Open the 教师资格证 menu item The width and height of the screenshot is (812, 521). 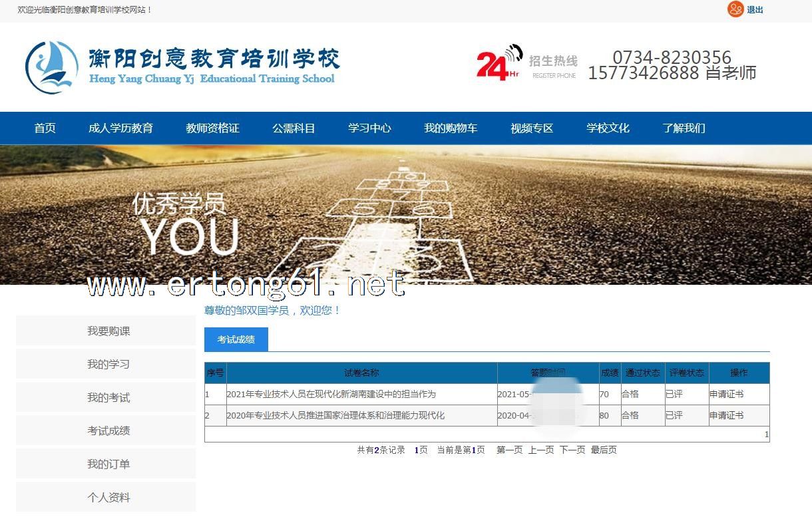(212, 128)
